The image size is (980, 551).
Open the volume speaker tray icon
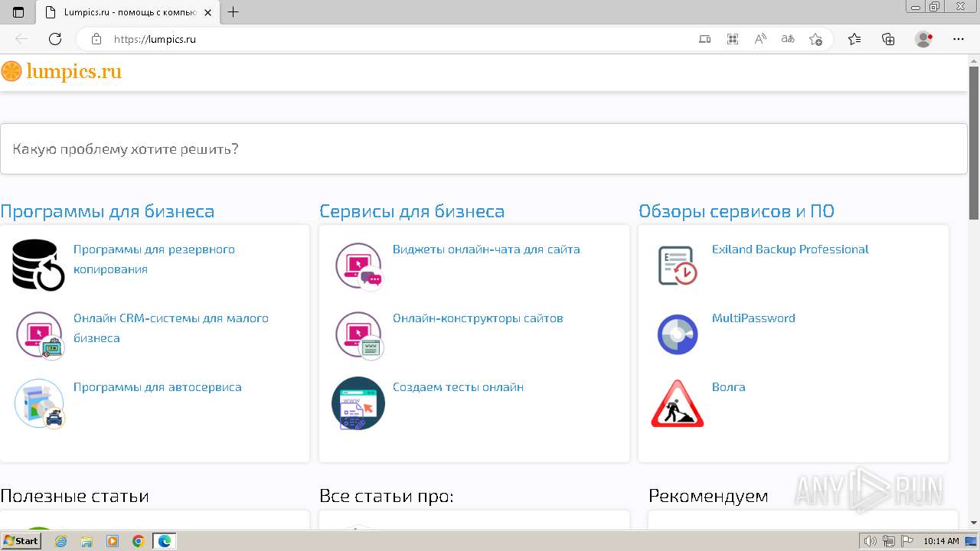[x=871, y=541]
